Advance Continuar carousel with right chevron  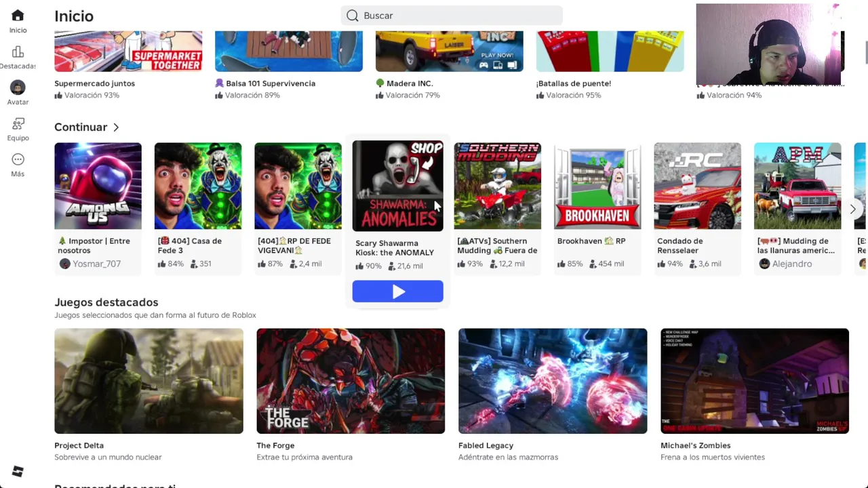click(852, 209)
